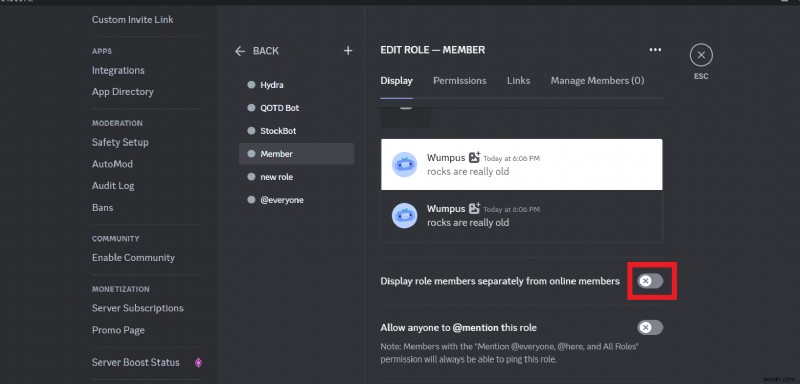Open the three-dots role options menu
This screenshot has width=800, height=384.
655,49
